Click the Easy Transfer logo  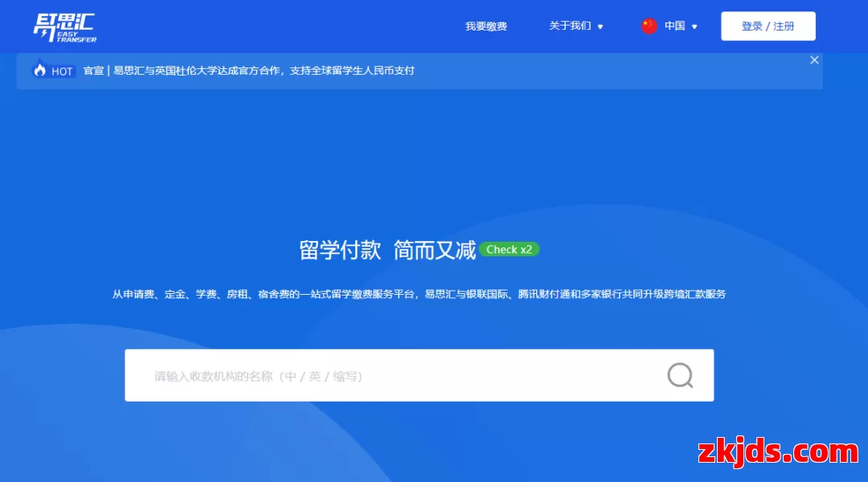[65, 27]
